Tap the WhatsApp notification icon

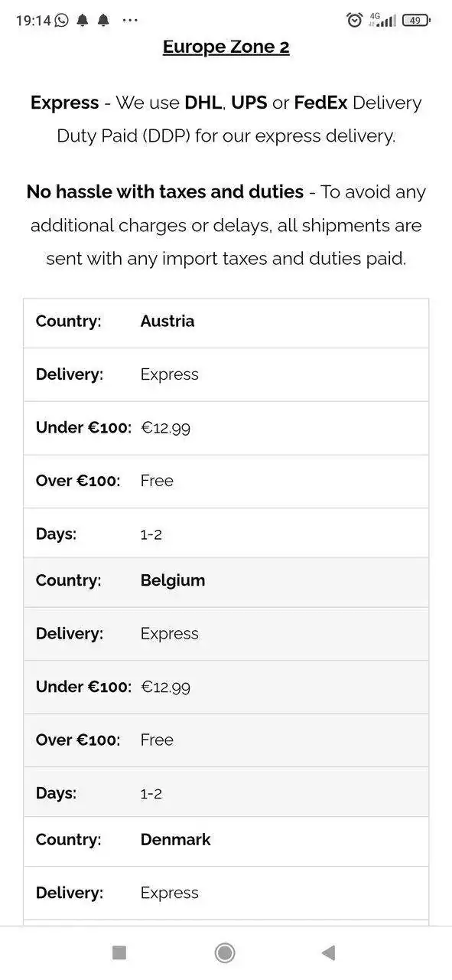click(x=61, y=21)
